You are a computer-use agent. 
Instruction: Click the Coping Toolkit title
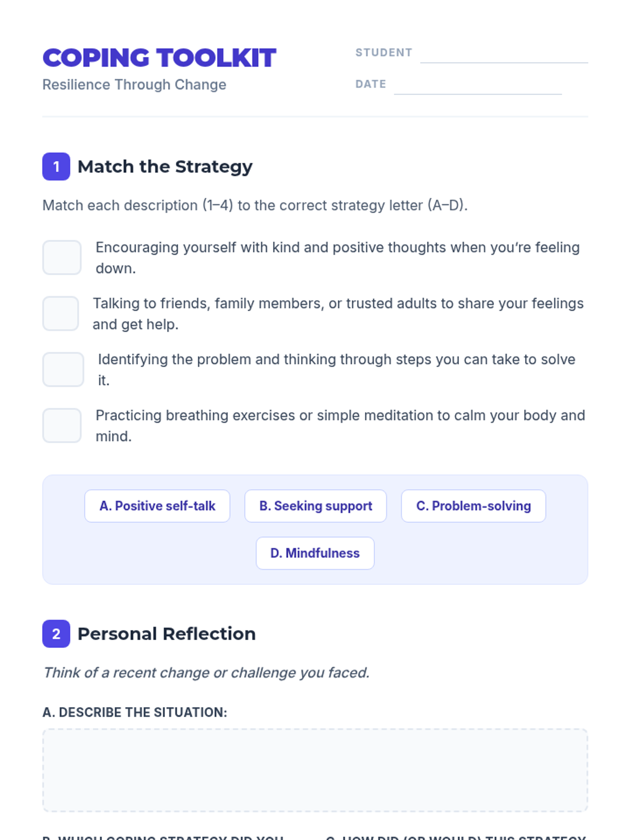click(160, 58)
